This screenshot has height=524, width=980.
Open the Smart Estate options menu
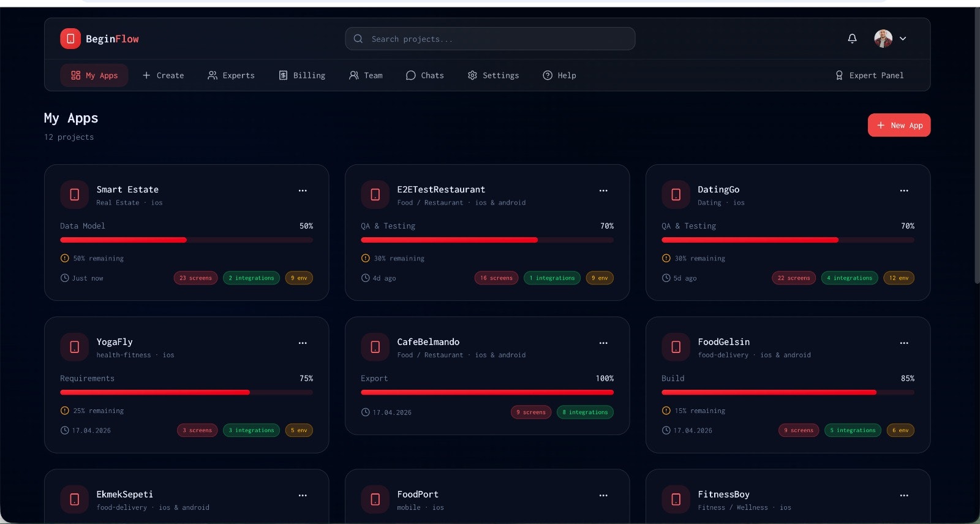pyautogui.click(x=303, y=191)
